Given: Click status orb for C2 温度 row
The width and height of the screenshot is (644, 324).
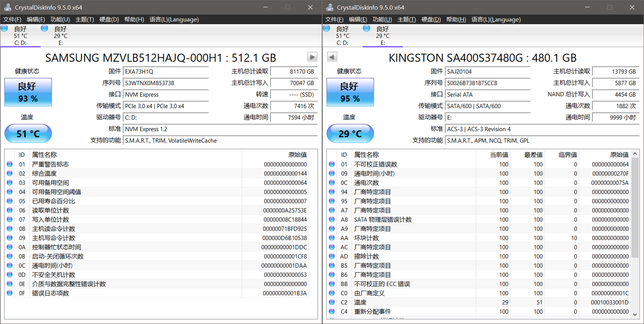Looking at the screenshot, I should [332, 302].
